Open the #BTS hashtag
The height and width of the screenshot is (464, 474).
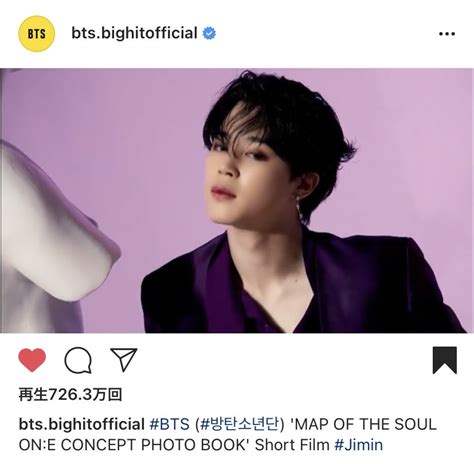click(x=169, y=424)
